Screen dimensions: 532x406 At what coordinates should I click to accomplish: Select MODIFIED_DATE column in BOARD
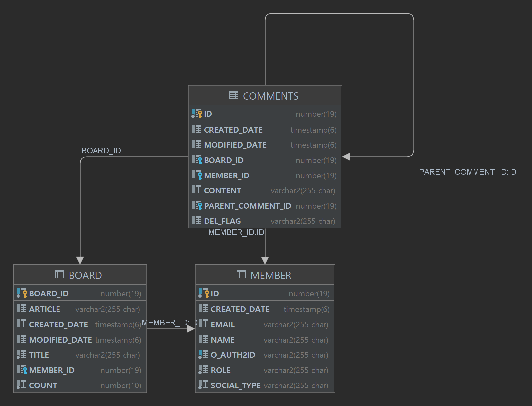[x=80, y=340]
